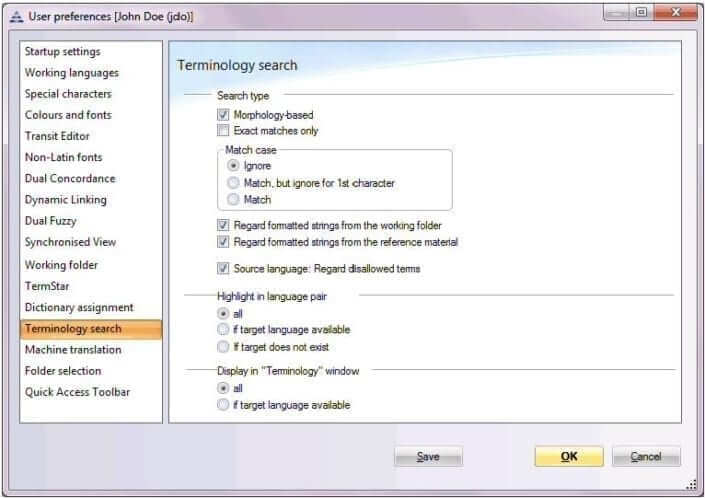Uncheck the Morphology-based checkbox
This screenshot has width=705, height=498.
(223, 115)
